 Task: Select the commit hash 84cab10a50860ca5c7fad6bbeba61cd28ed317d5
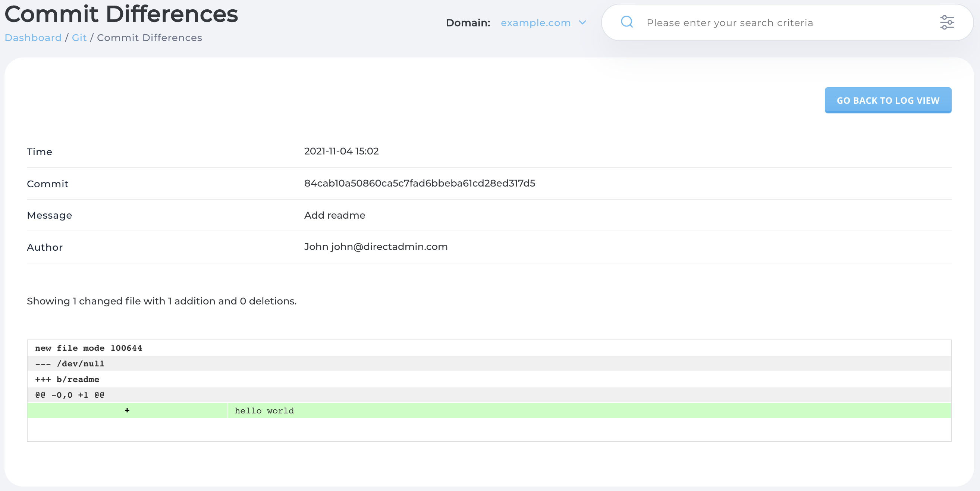pos(420,183)
